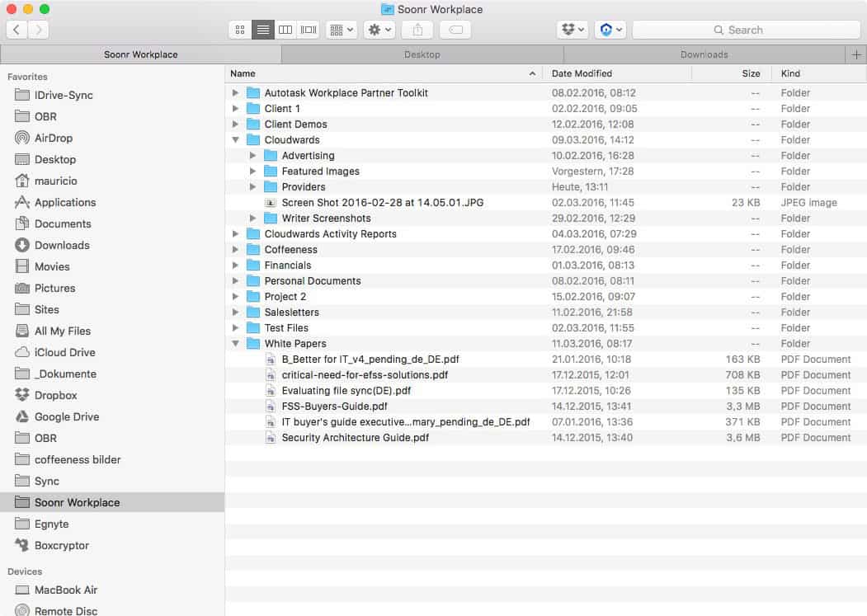The width and height of the screenshot is (867, 616).
Task: Select FSS-Buyers-Guide.pdf file
Action: pyautogui.click(x=546, y=407)
